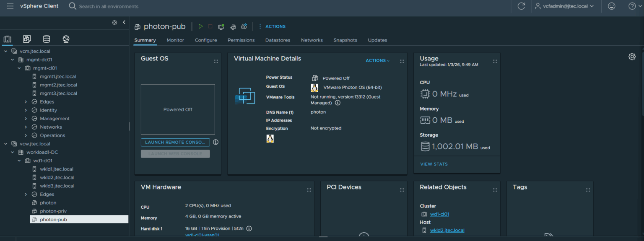Select the photon-pub VM in tree
644x241 pixels.
[x=79, y=219]
